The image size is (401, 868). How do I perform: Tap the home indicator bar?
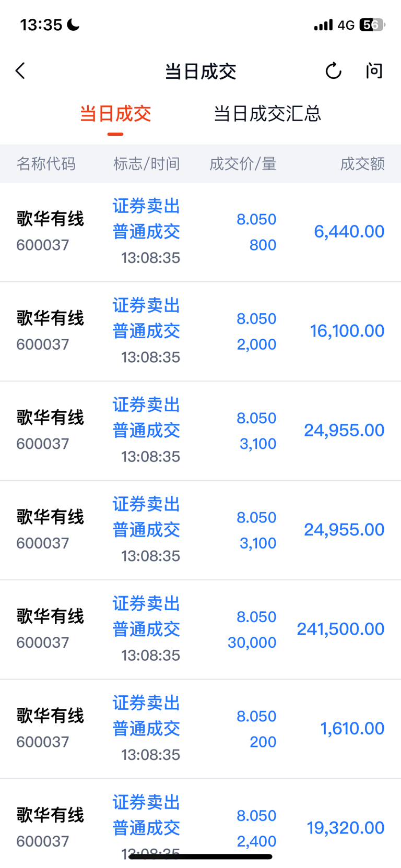200,857
